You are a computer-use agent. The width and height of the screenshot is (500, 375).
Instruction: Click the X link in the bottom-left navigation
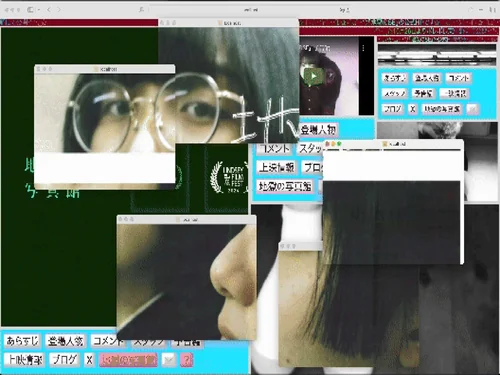click(x=89, y=360)
